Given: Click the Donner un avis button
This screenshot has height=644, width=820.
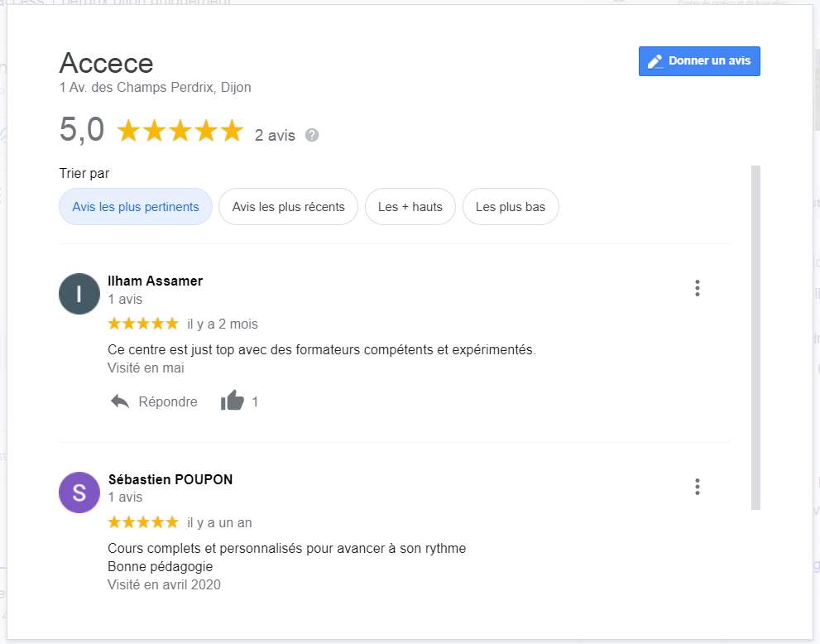Looking at the screenshot, I should (699, 61).
